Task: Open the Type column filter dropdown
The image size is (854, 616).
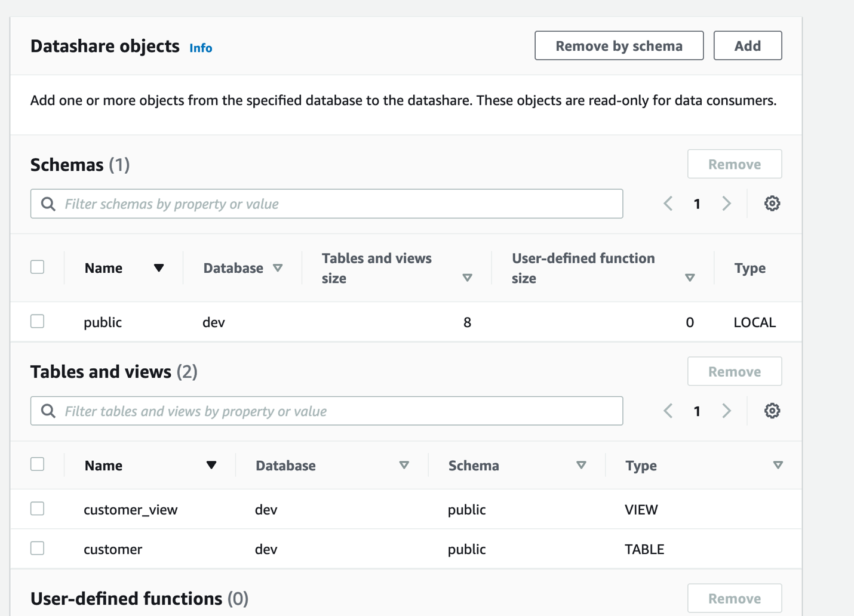Action: [x=778, y=464]
